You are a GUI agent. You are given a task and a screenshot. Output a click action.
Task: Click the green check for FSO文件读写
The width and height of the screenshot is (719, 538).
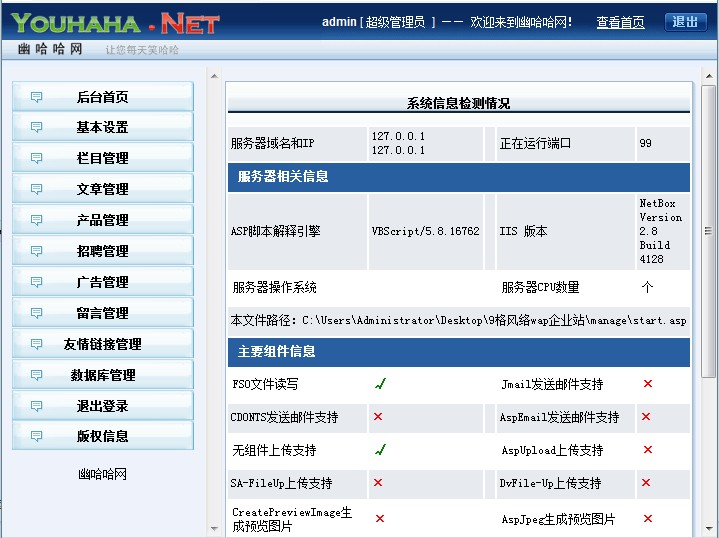point(380,384)
